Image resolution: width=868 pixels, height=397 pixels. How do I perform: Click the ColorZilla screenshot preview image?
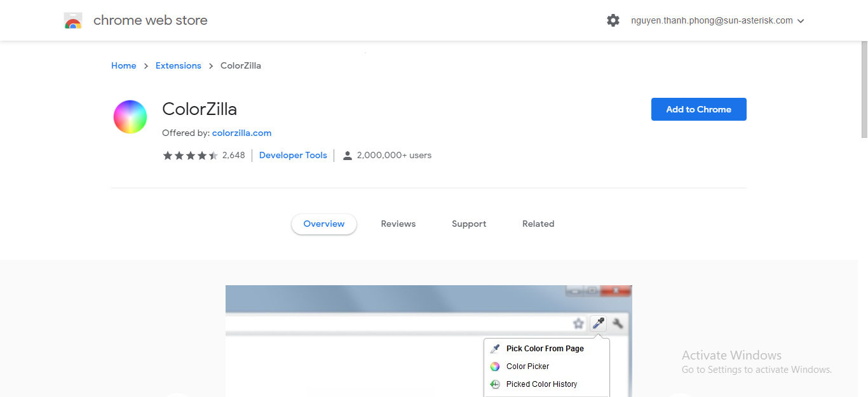[x=429, y=341]
